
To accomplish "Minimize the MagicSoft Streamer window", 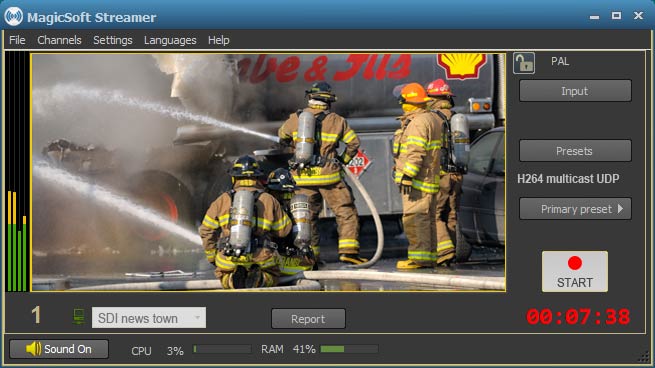I will [x=594, y=17].
